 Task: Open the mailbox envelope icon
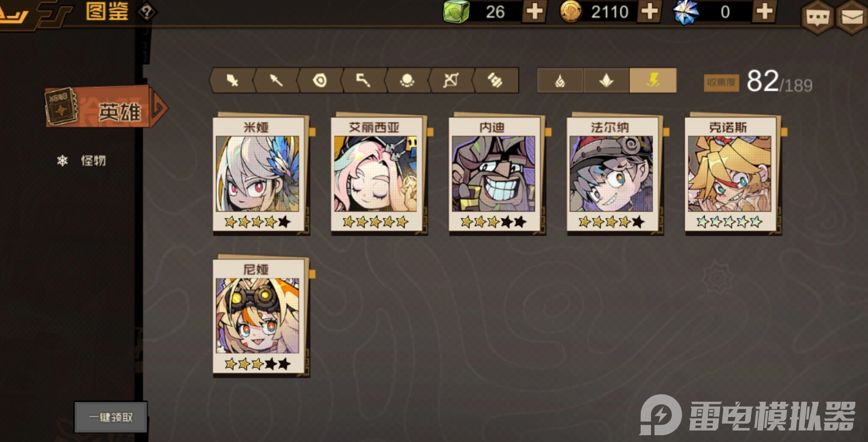coord(852,17)
